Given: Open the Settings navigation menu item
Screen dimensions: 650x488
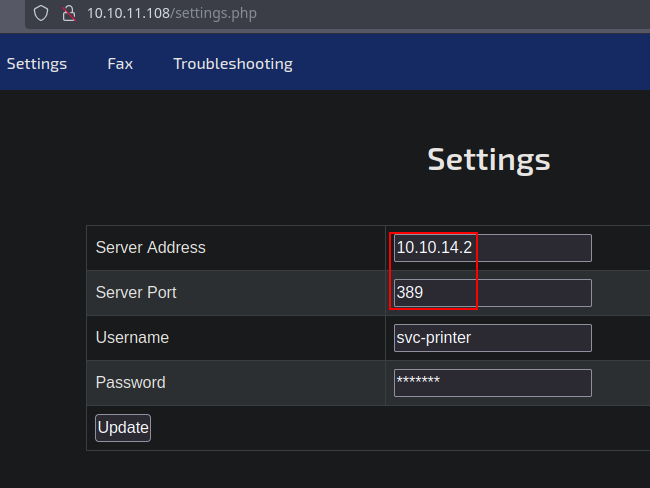Looking at the screenshot, I should pos(37,64).
